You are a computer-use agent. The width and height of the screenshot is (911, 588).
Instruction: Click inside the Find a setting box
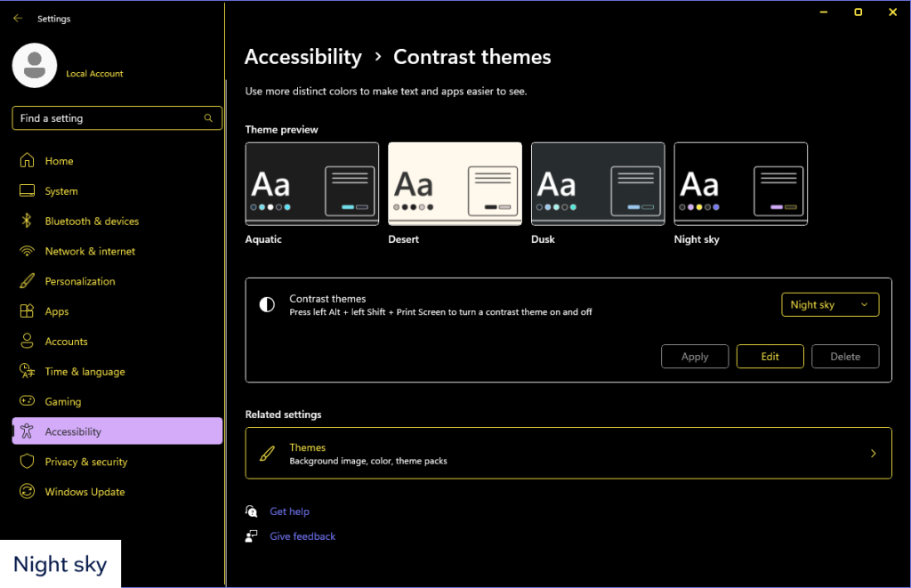tap(107, 117)
